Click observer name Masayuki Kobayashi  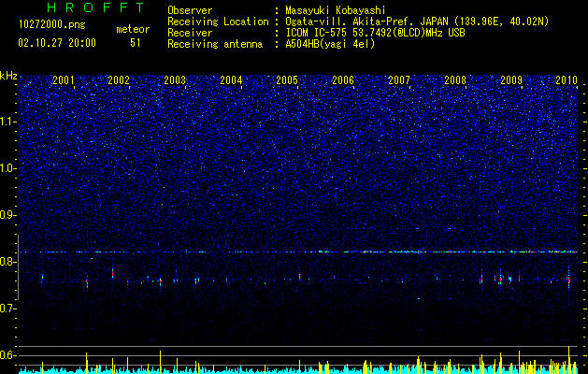pyautogui.click(x=336, y=10)
